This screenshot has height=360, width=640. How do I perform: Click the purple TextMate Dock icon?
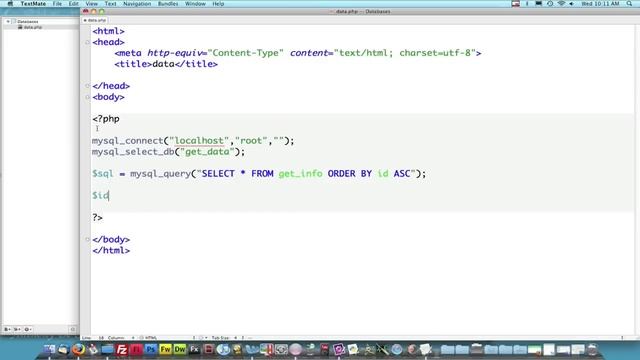339,350
